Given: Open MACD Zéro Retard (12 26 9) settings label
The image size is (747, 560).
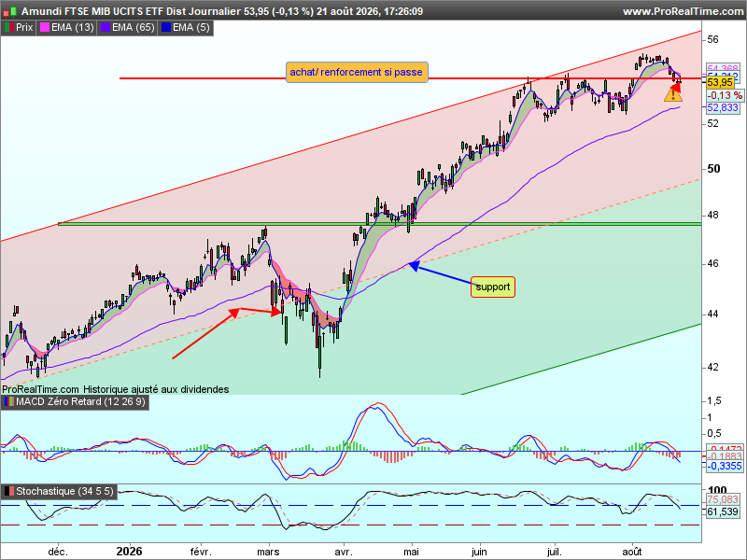Looking at the screenshot, I should tap(80, 402).
